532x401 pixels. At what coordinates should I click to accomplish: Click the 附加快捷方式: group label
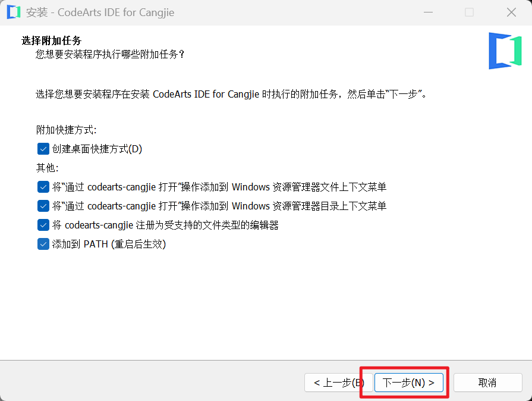tap(66, 130)
